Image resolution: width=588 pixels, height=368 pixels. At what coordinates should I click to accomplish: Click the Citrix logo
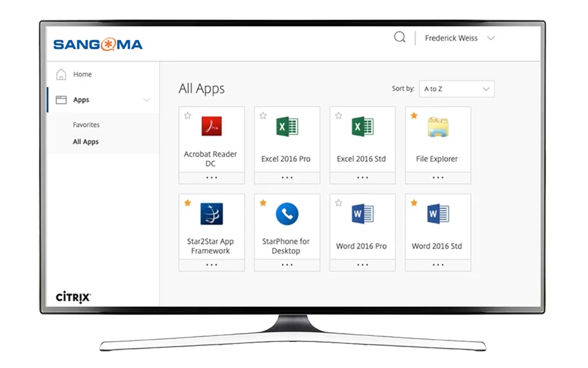[73, 296]
